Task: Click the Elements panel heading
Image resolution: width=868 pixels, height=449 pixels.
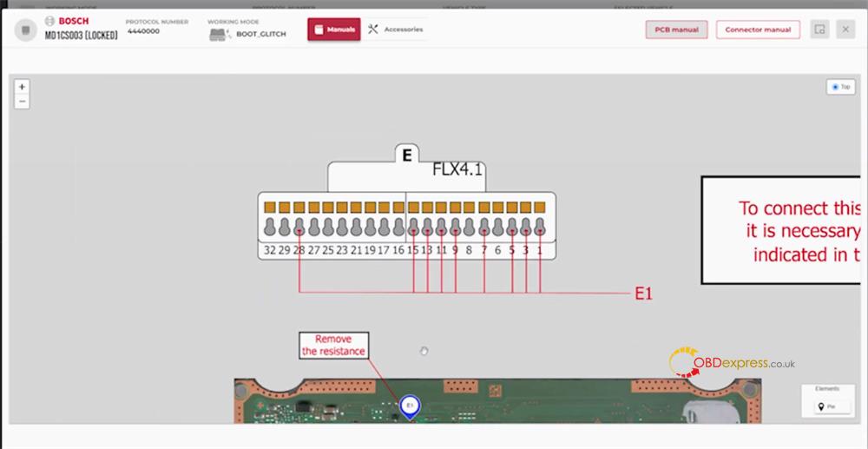Action: (827, 389)
